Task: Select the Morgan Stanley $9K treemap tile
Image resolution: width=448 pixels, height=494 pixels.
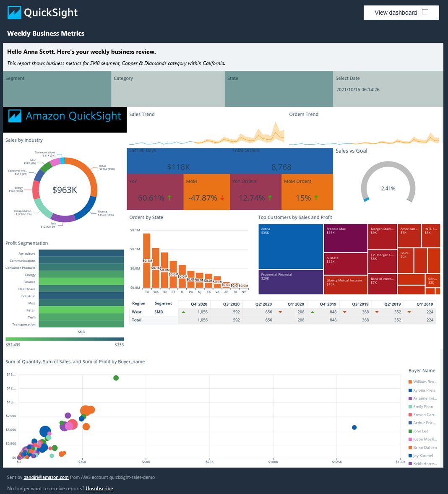Action: (x=383, y=237)
